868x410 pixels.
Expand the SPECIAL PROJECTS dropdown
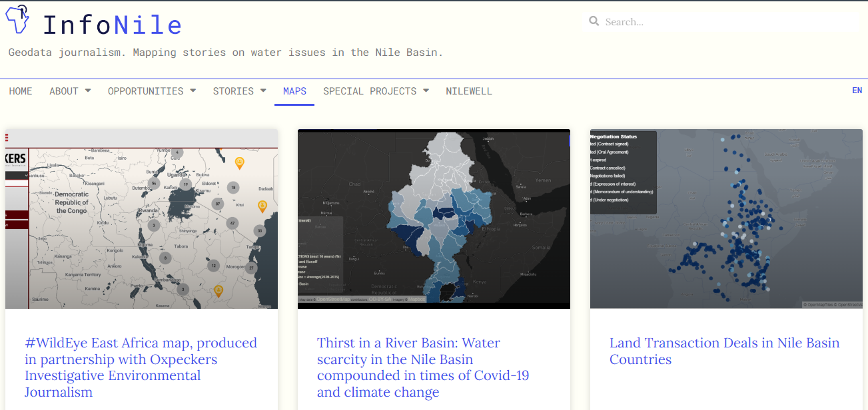pos(370,91)
